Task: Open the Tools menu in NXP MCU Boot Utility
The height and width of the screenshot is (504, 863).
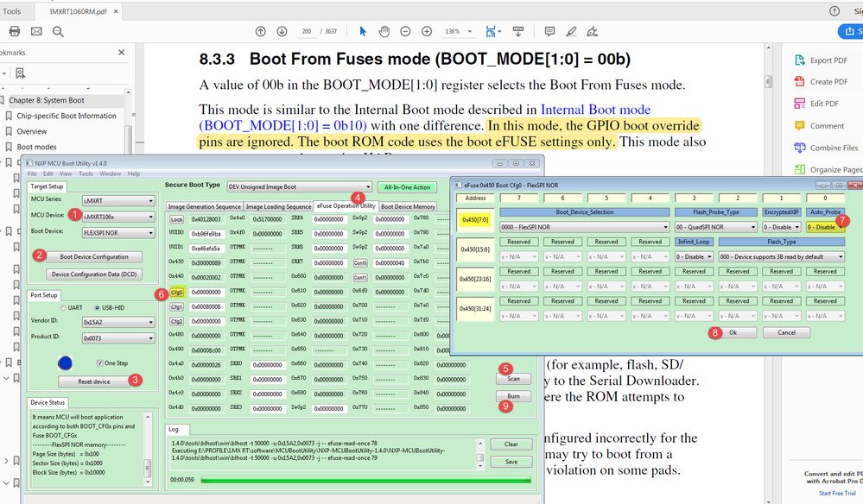Action: tap(86, 173)
